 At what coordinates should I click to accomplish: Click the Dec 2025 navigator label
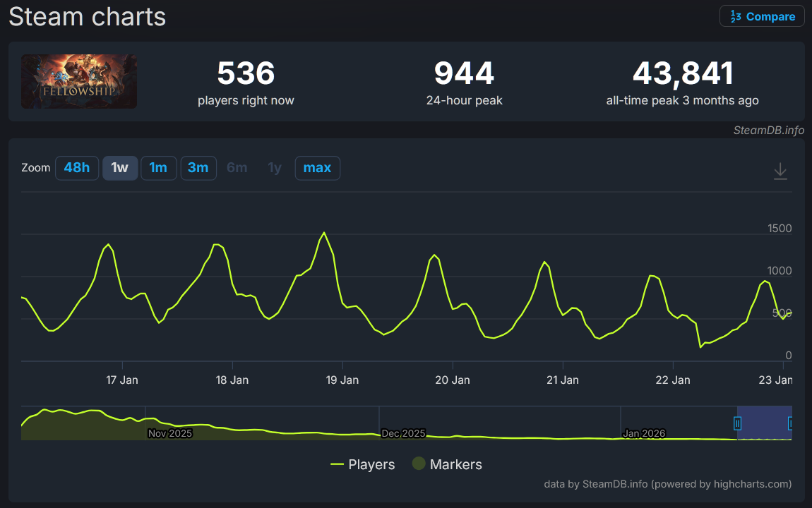pos(403,433)
